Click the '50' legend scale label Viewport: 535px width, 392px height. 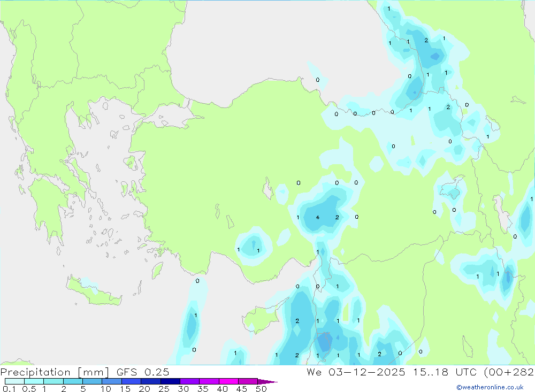[x=261, y=389]
